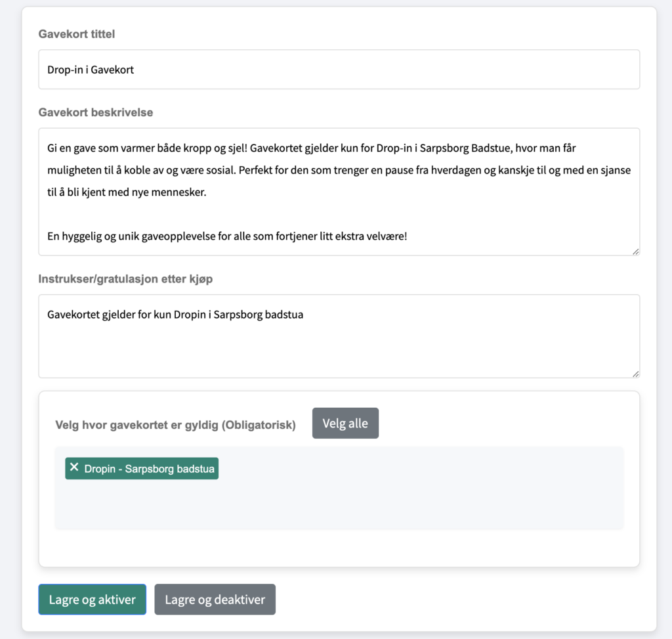Viewport: 672px width, 639px height.
Task: Click the Velg hvor gavekortet er gyldig label
Action: 175,425
